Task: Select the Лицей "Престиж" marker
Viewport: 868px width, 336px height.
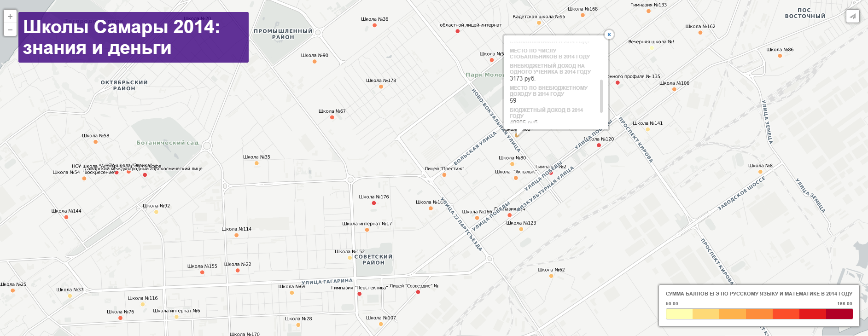Action: (444, 175)
